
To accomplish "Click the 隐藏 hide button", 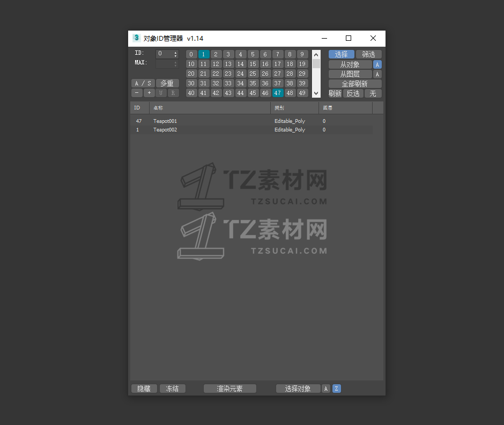I will pyautogui.click(x=144, y=389).
